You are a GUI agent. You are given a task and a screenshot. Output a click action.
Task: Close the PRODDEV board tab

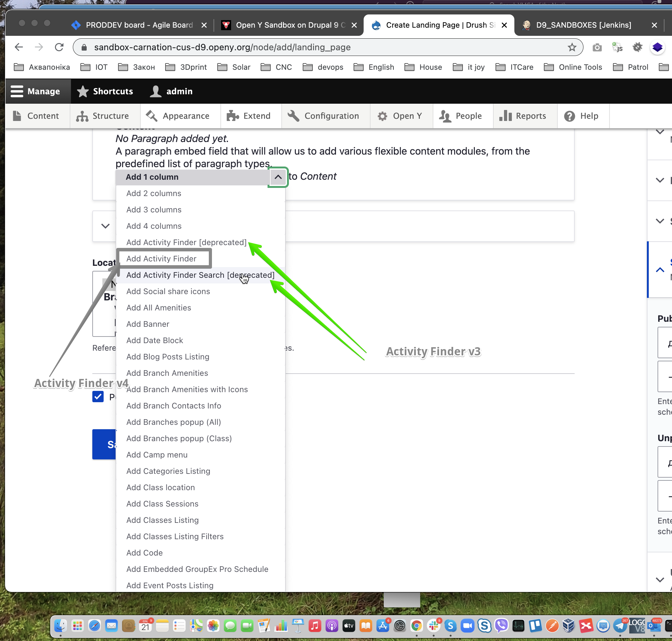[x=204, y=25]
